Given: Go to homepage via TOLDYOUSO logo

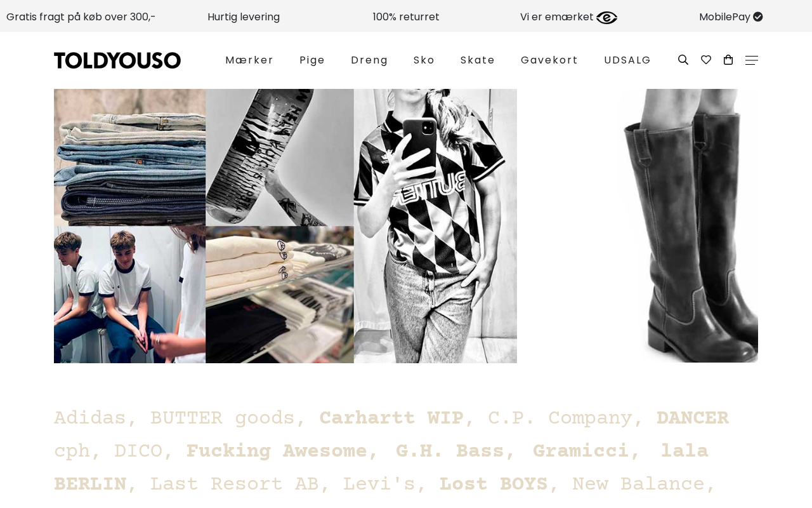Looking at the screenshot, I should 117,60.
